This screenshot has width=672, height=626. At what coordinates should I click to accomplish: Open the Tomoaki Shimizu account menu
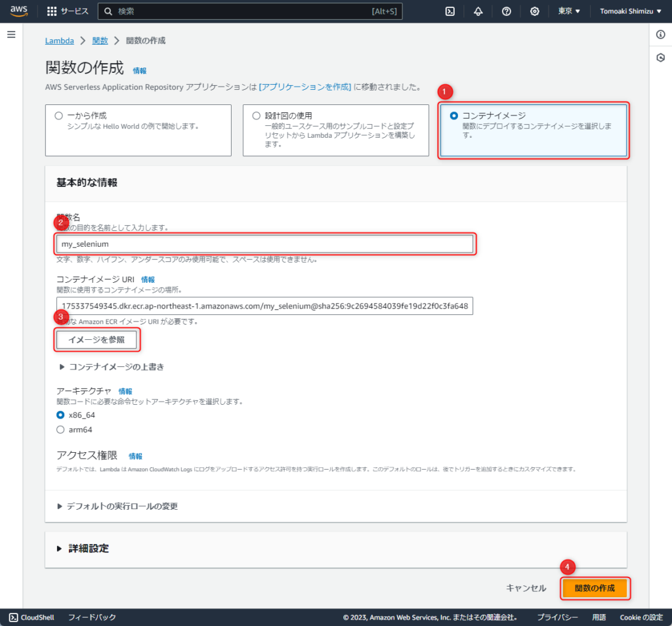[631, 11]
